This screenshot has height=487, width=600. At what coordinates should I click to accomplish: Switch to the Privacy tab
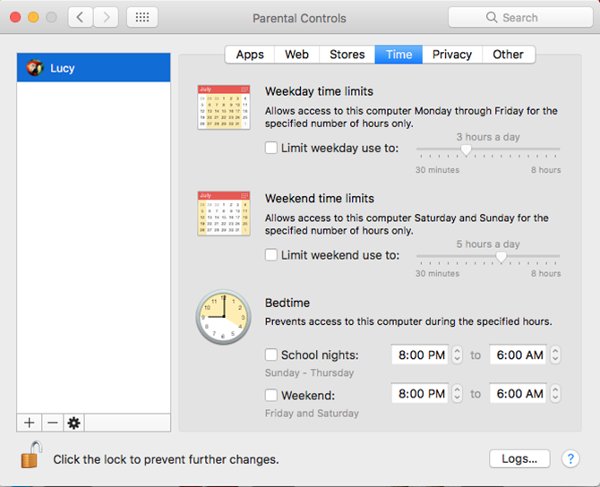tap(452, 55)
